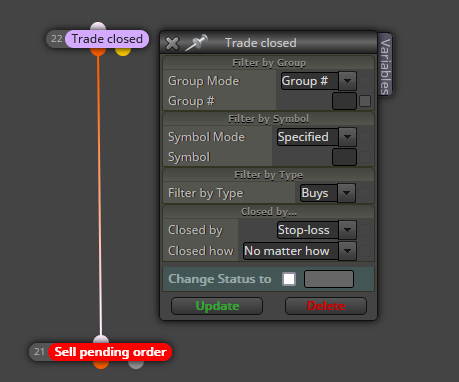Pin the Trade closed panel
Screen dimensions: 459x382
197,43
